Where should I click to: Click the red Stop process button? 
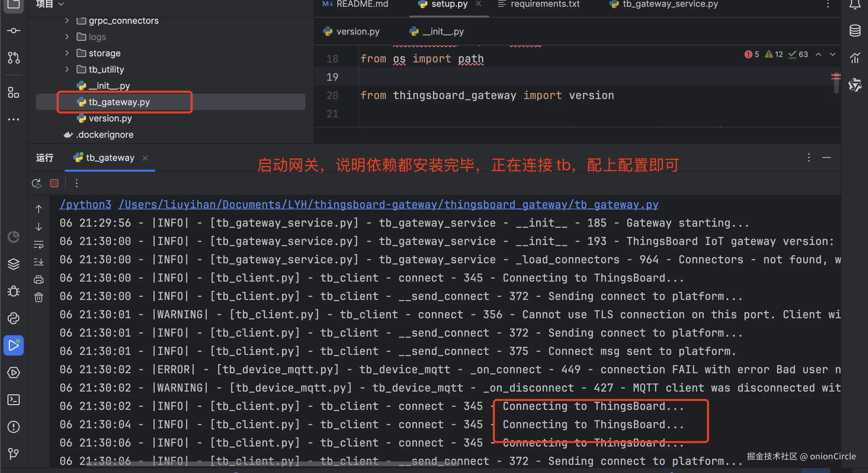point(54,183)
